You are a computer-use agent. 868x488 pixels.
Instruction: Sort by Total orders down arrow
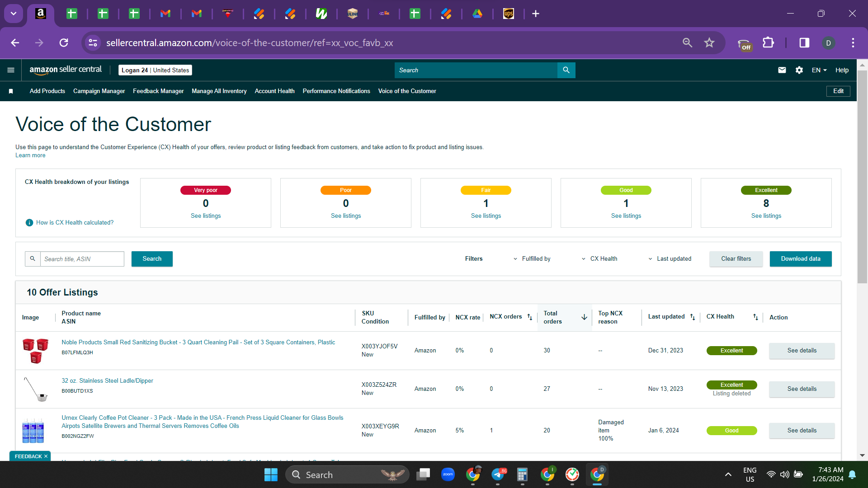584,317
